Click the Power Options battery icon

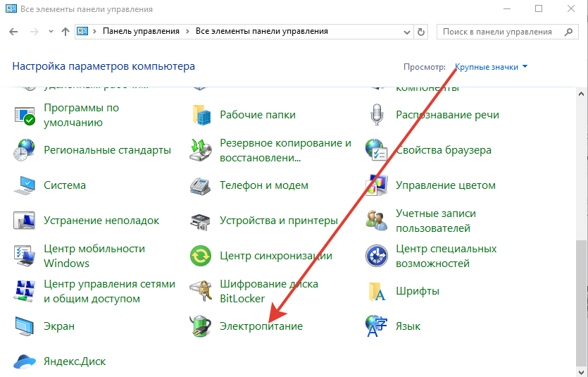coord(201,326)
